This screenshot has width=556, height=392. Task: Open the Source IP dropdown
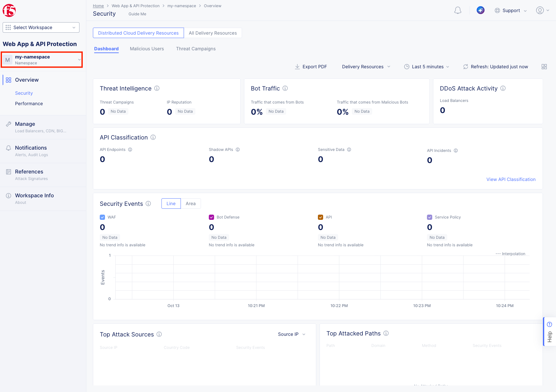(292, 334)
